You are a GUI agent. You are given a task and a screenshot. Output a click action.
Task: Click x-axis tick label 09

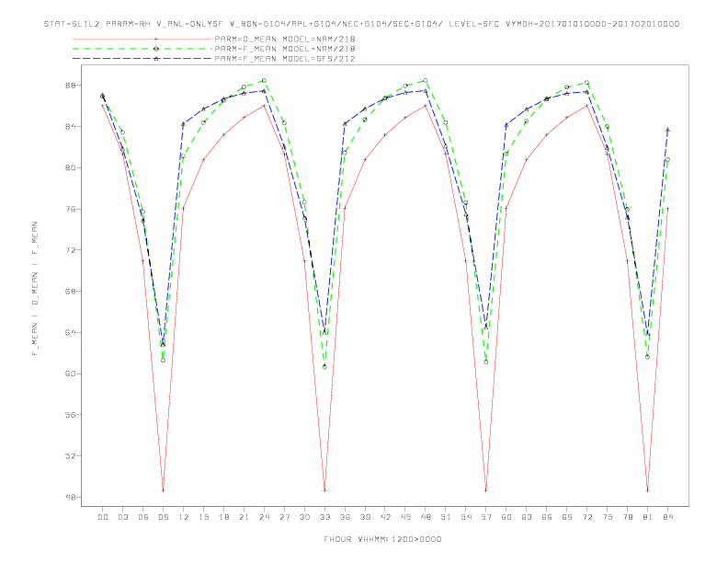click(x=163, y=517)
